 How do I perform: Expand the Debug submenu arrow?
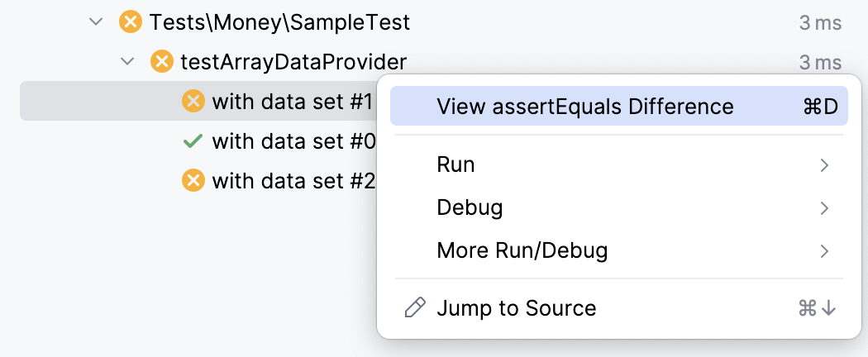(x=823, y=207)
